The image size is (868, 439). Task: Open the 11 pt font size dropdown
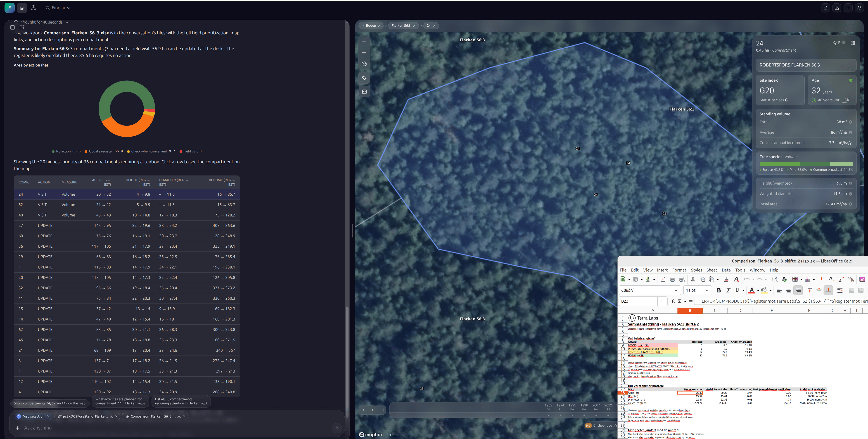click(x=707, y=290)
